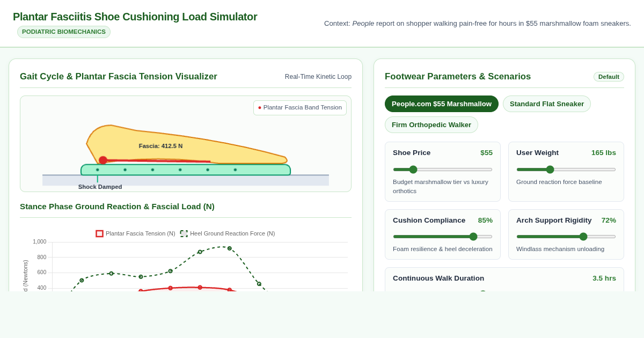The height and width of the screenshot is (338, 644).
Task: Click the red heel fascia anchor dot
Action: point(103,160)
